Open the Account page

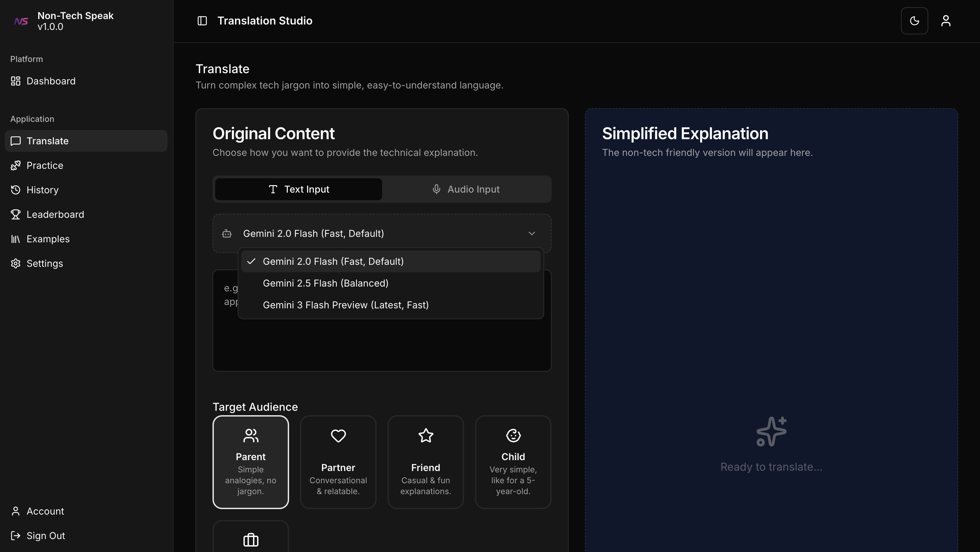click(45, 511)
